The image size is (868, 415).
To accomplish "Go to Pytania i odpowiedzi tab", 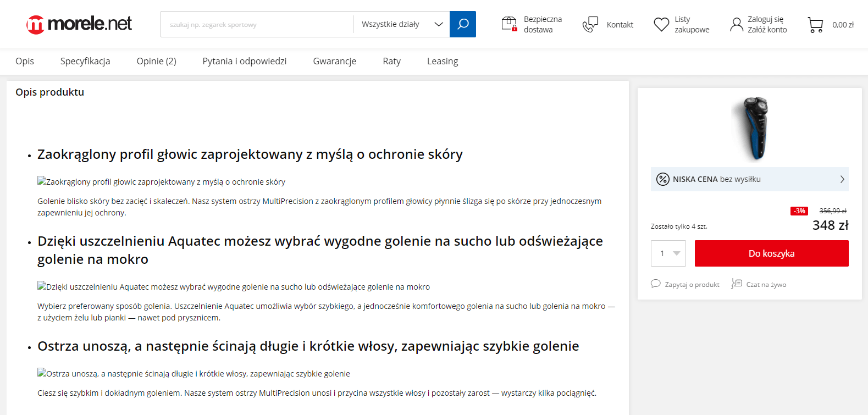I will coord(244,61).
